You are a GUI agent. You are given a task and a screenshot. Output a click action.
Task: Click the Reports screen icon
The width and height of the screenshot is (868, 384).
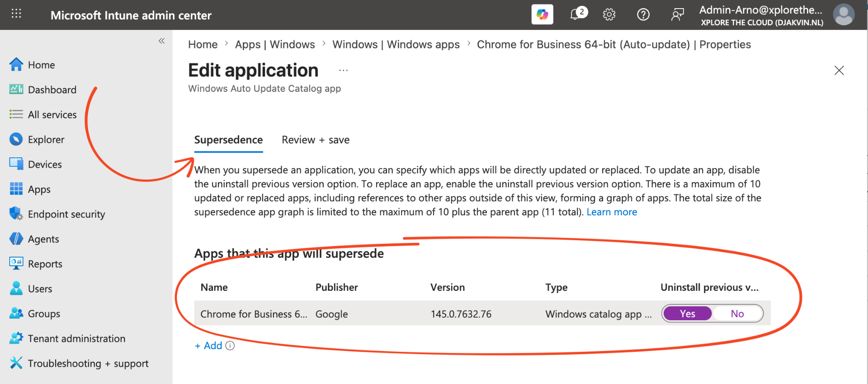16,264
